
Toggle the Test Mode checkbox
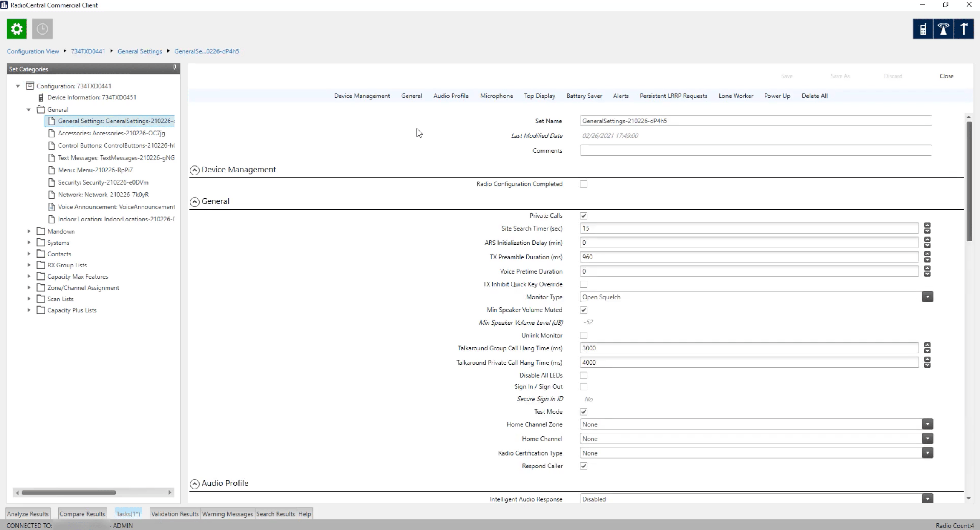tap(583, 412)
